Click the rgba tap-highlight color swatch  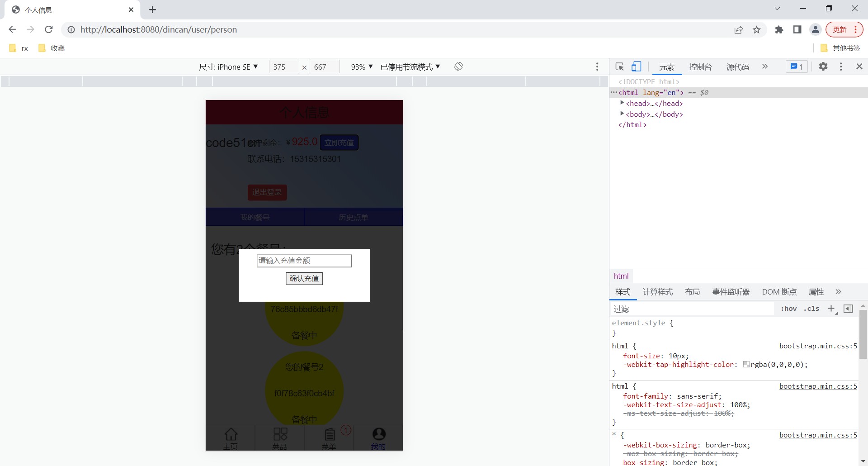coord(746,365)
